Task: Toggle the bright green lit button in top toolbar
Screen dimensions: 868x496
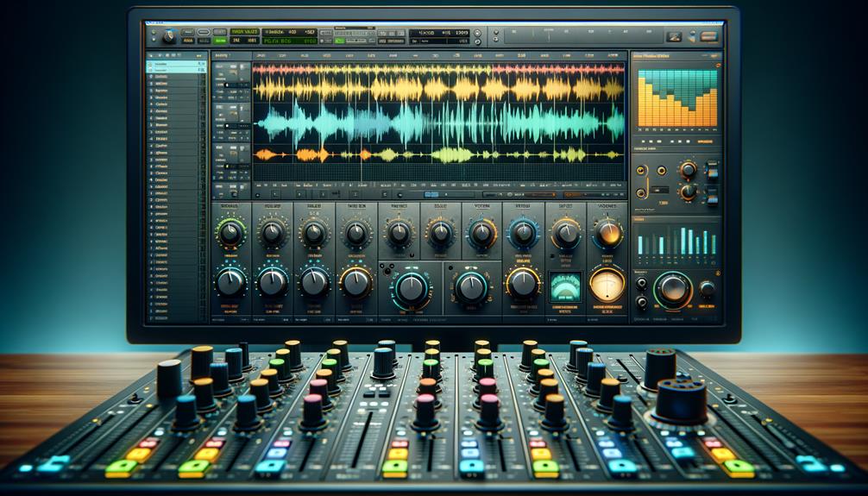Action: 220,41
